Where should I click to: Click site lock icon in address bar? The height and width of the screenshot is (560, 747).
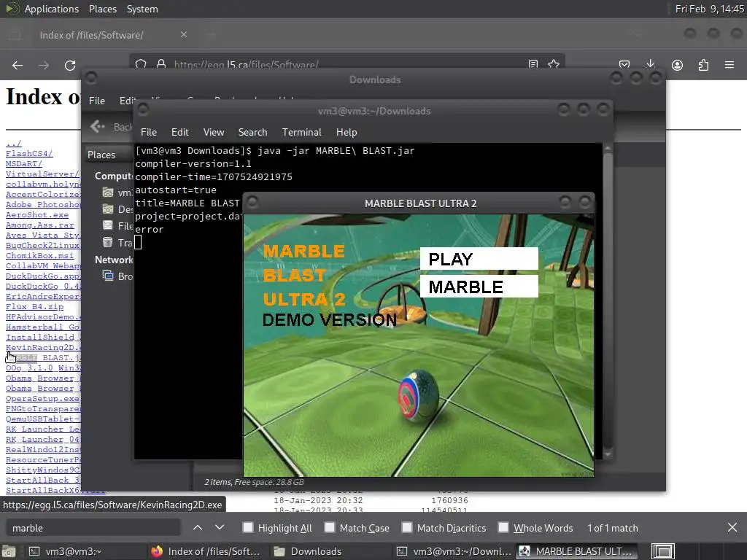(161, 63)
